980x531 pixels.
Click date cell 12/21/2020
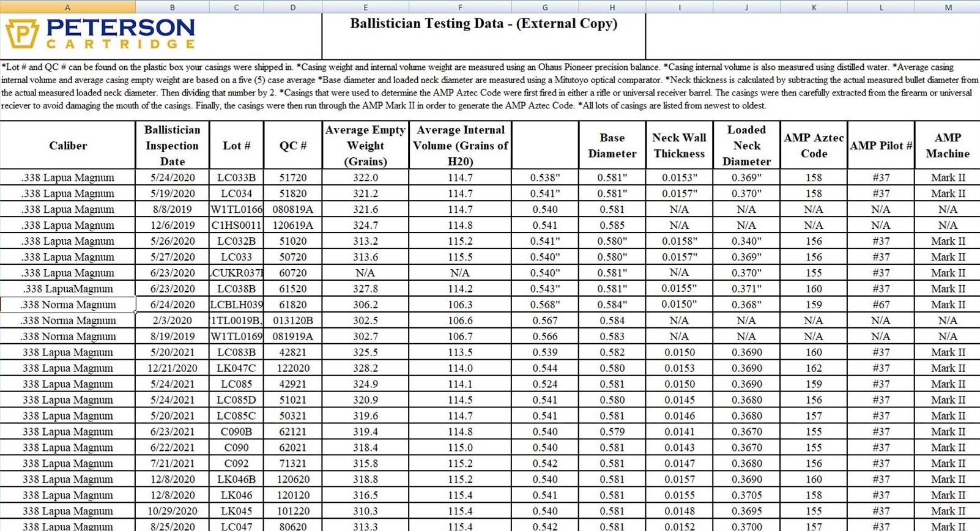[x=172, y=368]
